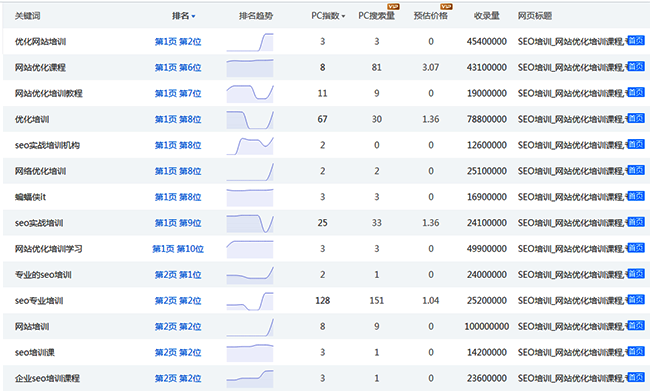Open the PC指数 column sort dropdown arrow
Screen dimensions: 650x391
point(343,17)
